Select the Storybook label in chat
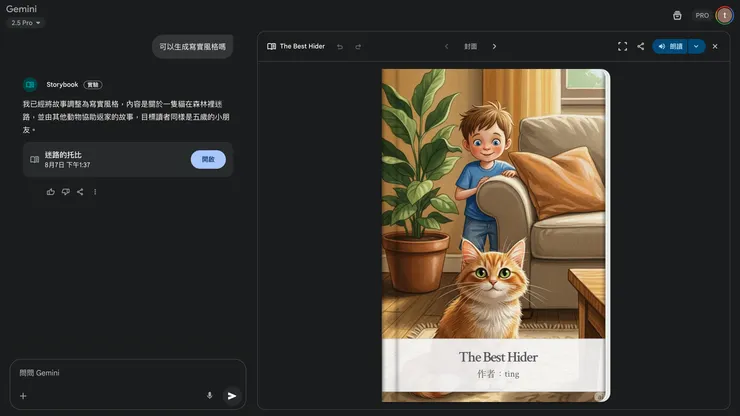The image size is (740, 416). pyautogui.click(x=62, y=85)
